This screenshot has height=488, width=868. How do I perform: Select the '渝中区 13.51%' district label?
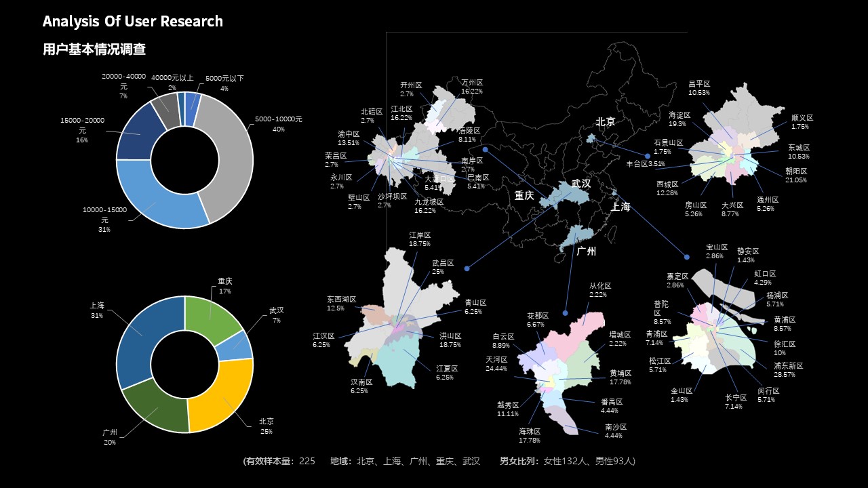coord(349,138)
